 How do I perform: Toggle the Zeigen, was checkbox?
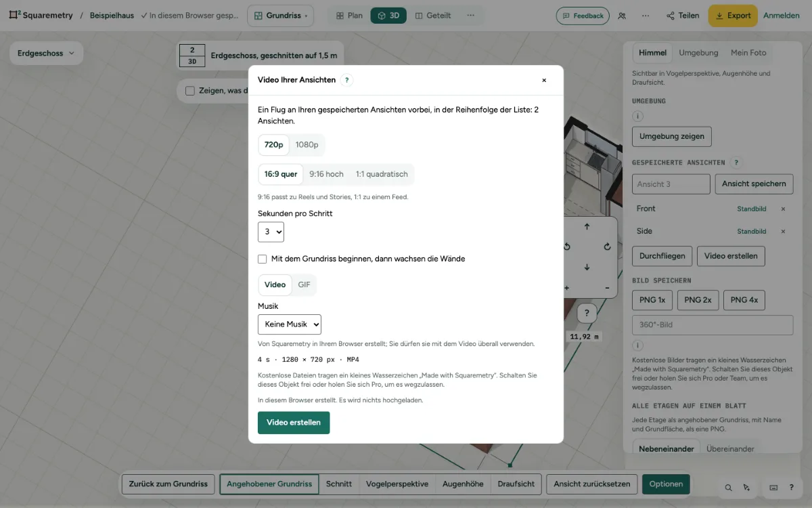[x=190, y=91]
